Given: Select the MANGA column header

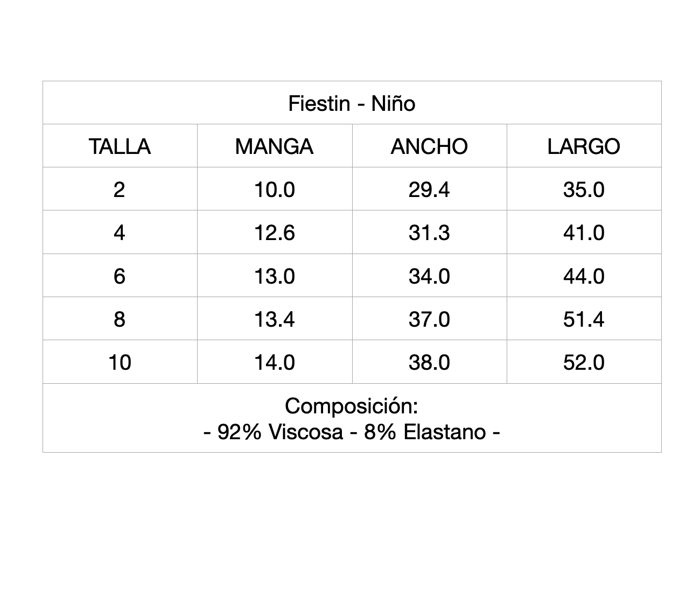Looking at the screenshot, I should pos(274,146).
